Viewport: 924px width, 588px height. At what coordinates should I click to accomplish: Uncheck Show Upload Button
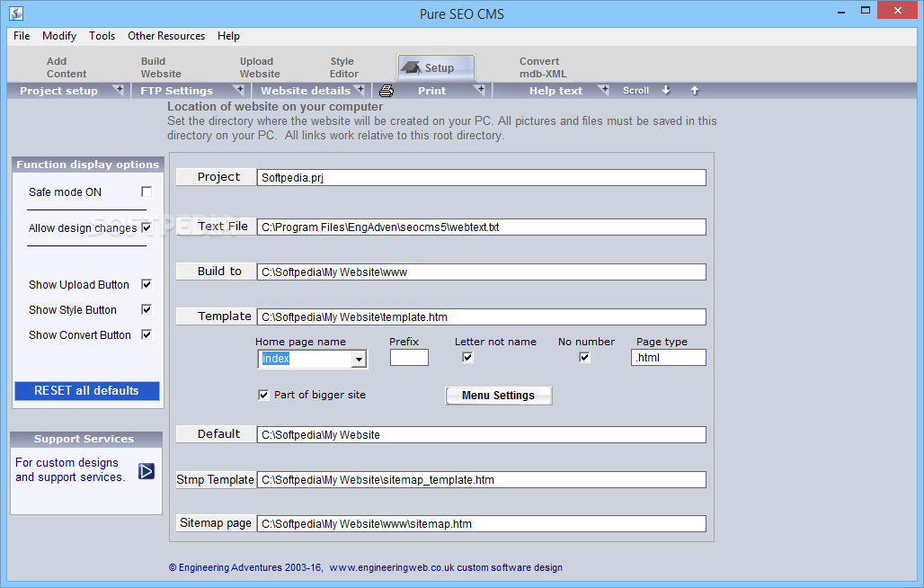tap(147, 285)
